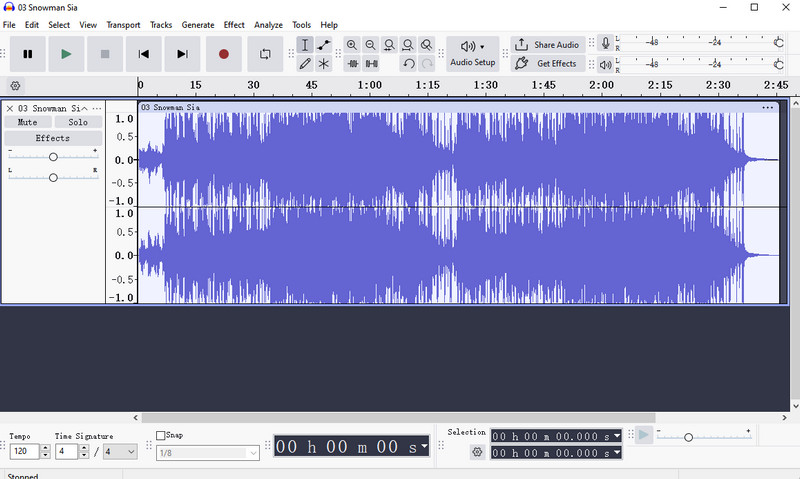Image resolution: width=800 pixels, height=479 pixels.
Task: Open the time signature denominator dropdown
Action: click(120, 451)
